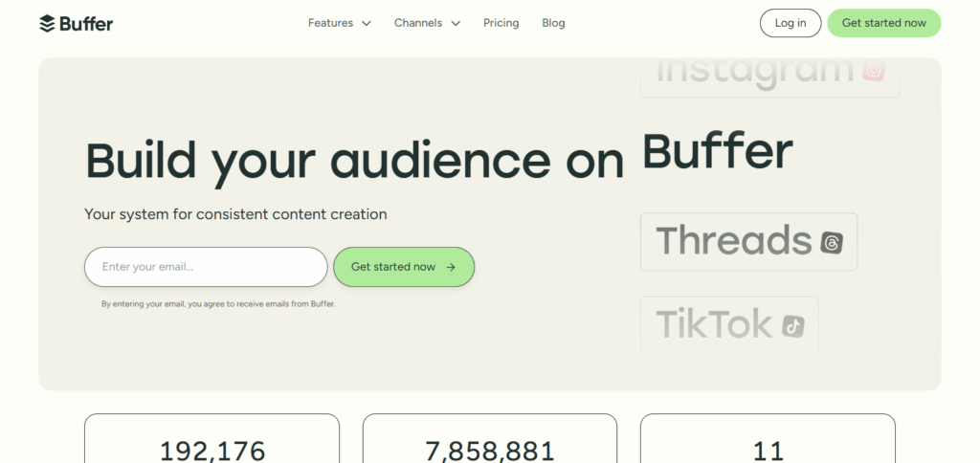Click the Threads logo icon
The image size is (980, 463).
[832, 242]
